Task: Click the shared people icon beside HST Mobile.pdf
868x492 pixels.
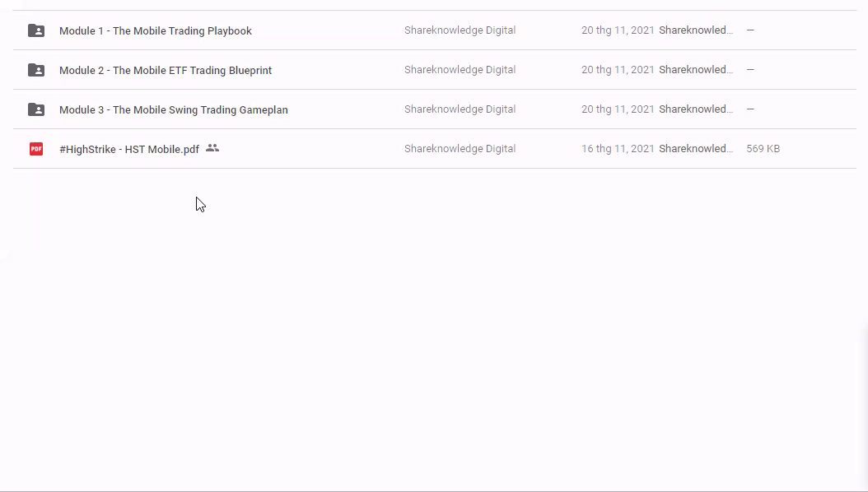Action: [212, 148]
